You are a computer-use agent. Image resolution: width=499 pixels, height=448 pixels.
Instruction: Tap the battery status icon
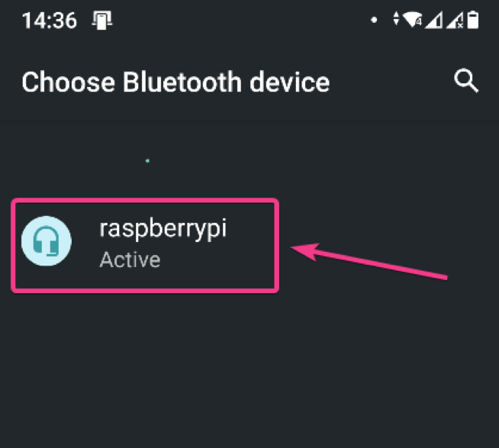473,20
